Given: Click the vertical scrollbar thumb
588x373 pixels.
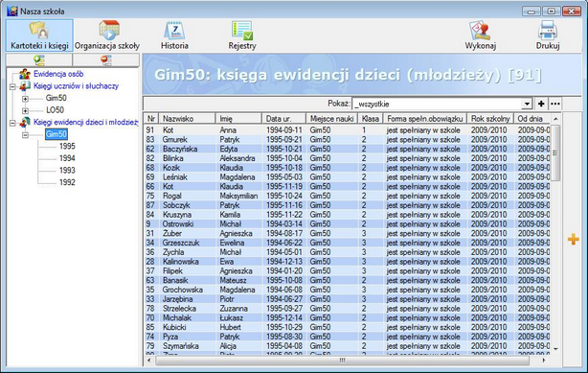Looking at the screenshot, I should coord(555,152).
